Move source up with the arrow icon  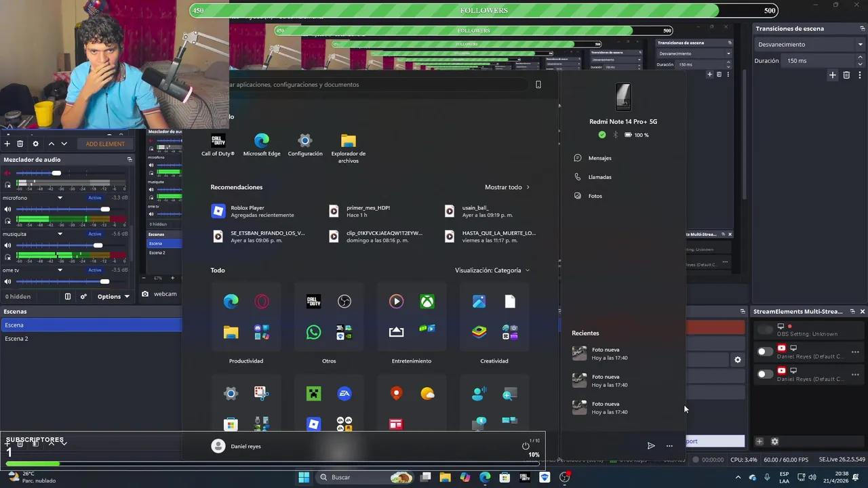click(x=51, y=144)
